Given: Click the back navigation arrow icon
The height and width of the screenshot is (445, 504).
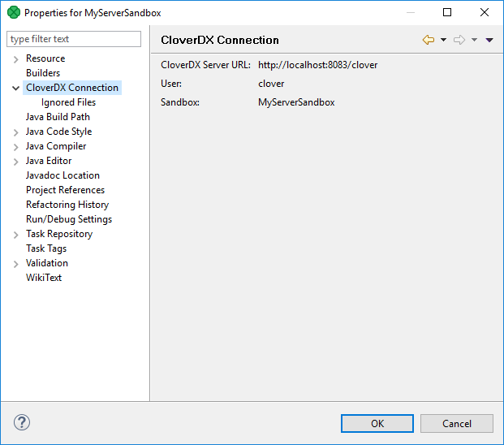Looking at the screenshot, I should [x=429, y=40].
